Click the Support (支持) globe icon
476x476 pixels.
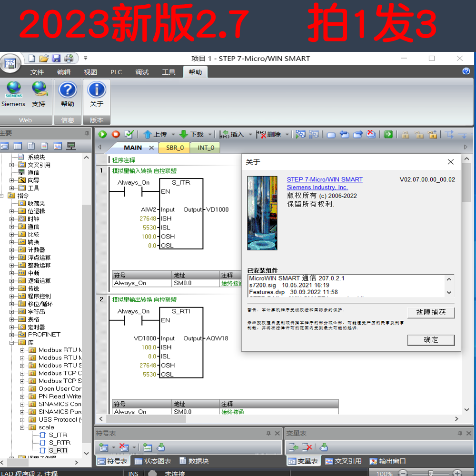point(39,89)
